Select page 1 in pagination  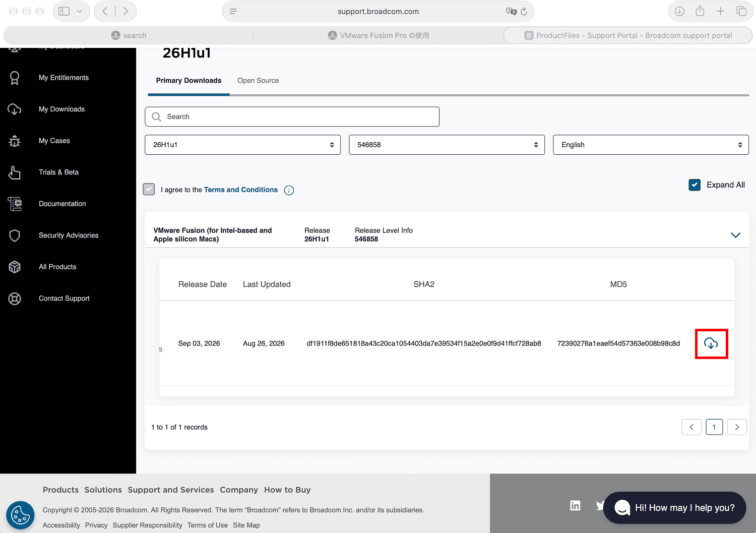(x=714, y=427)
